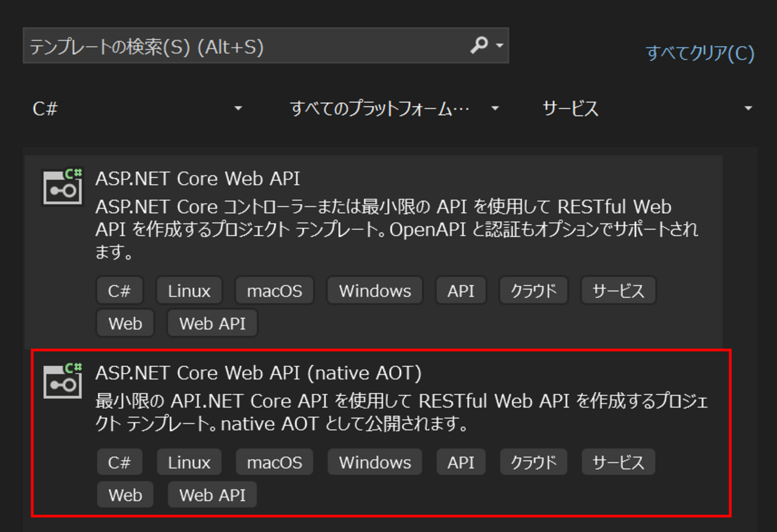Open the search options dropdown arrow
This screenshot has height=532, width=777.
tap(499, 46)
